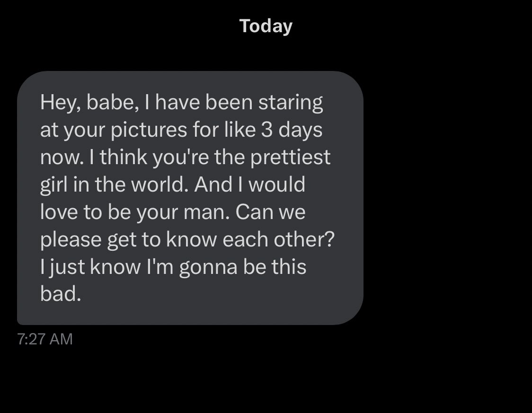Click the word 'been' in the message

coord(229,102)
